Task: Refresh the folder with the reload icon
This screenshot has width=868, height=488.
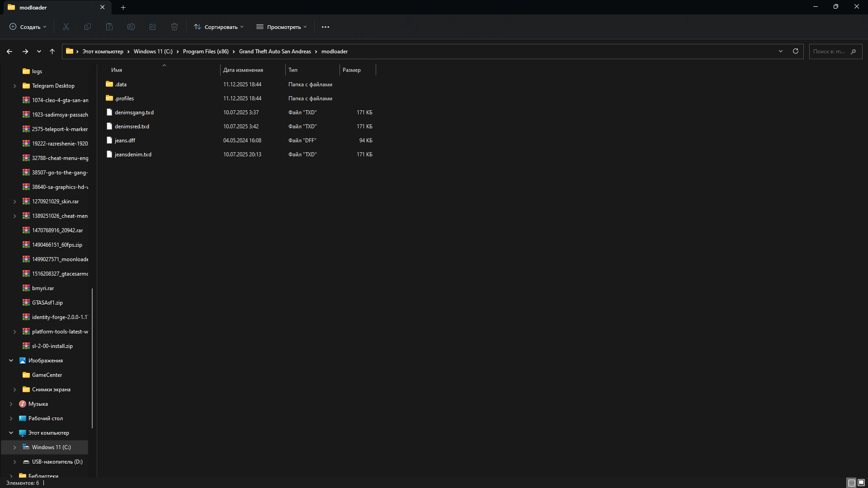Action: click(x=796, y=52)
